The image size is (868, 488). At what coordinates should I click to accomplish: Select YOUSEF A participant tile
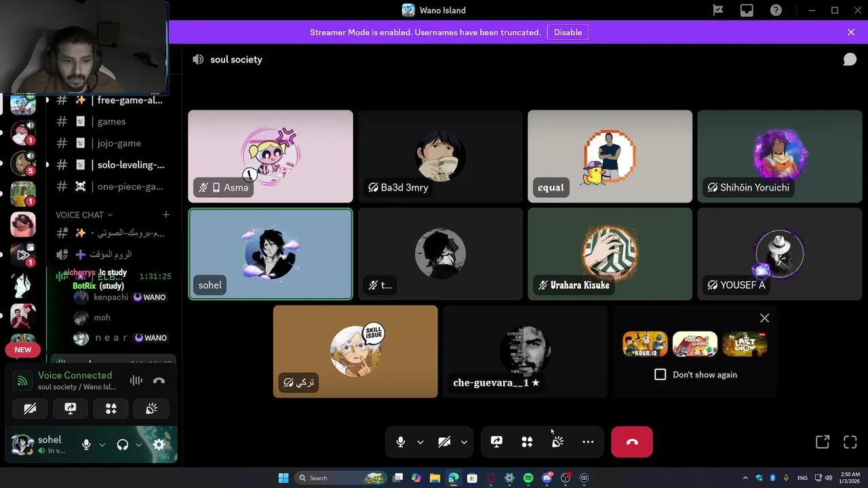(x=779, y=254)
